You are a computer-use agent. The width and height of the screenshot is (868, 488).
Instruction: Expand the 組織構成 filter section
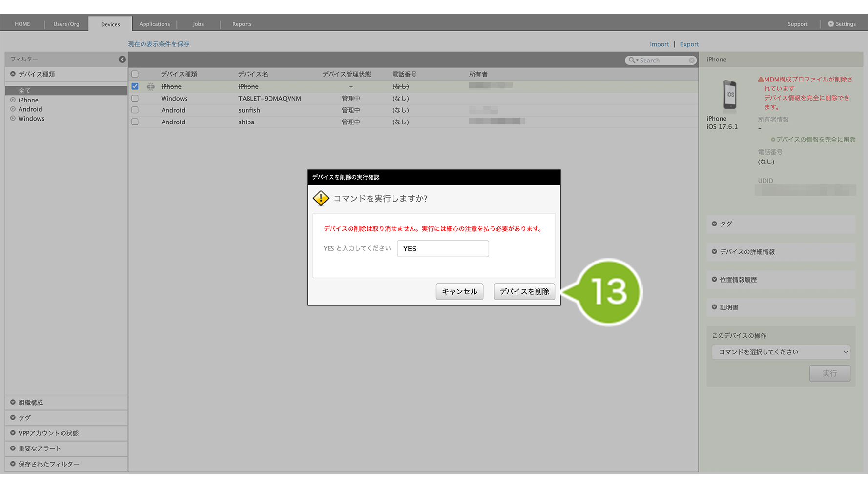click(66, 403)
